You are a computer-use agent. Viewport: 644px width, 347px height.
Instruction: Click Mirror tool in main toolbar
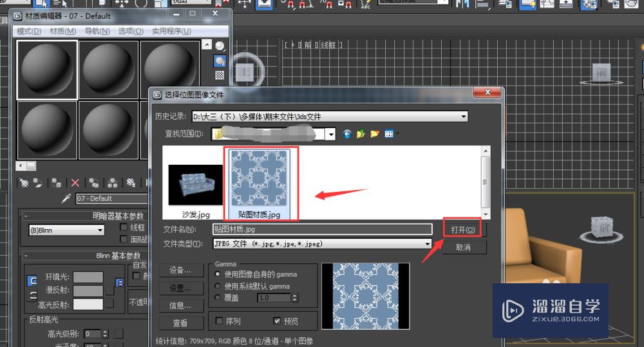pyautogui.click(x=462, y=4)
